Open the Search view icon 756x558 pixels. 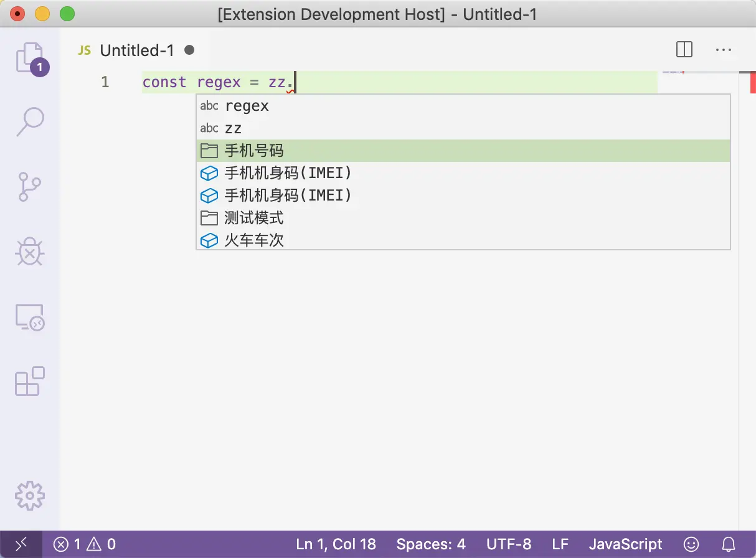(30, 121)
